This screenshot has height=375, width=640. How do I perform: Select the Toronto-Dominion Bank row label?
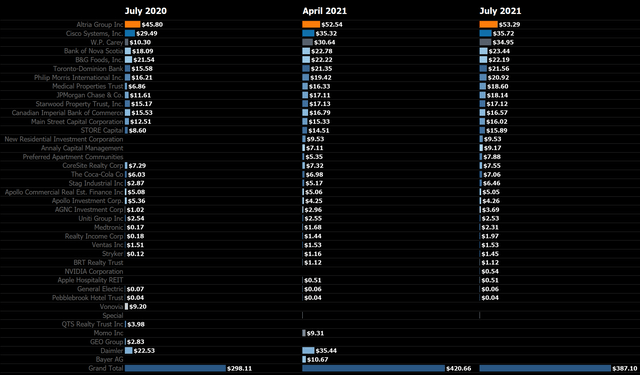88,69
